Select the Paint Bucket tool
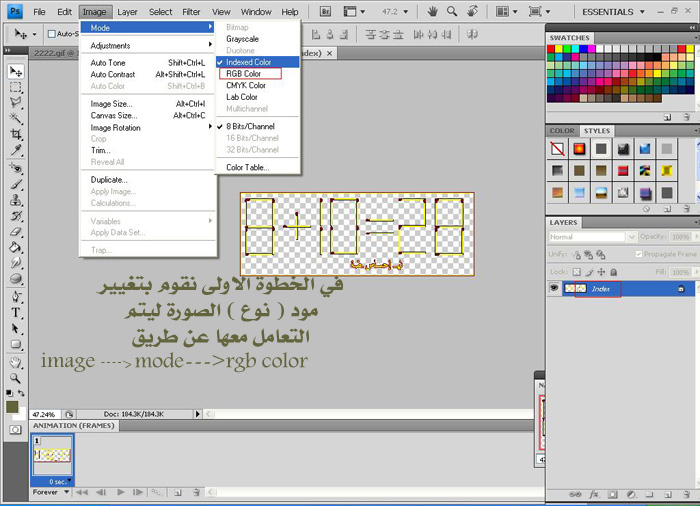Viewport: 700px width, 506px height. point(16,247)
